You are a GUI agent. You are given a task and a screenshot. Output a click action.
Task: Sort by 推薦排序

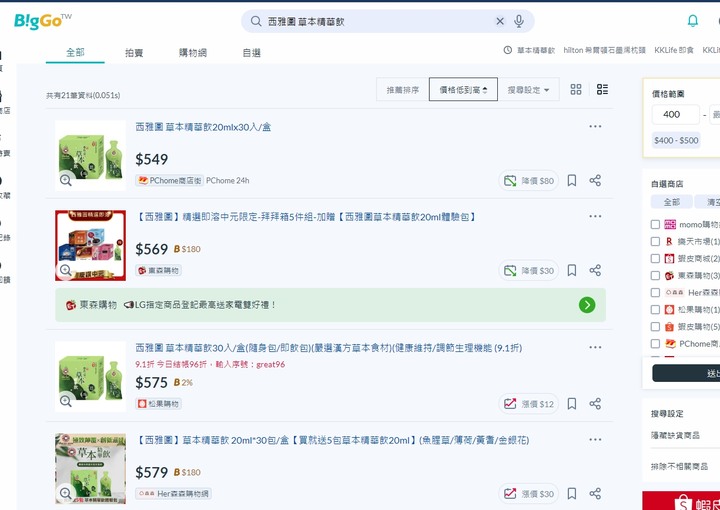click(x=403, y=90)
